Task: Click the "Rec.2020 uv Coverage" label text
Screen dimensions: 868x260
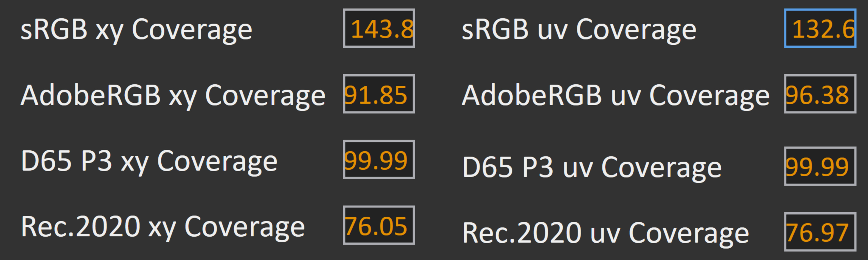Action: click(x=606, y=233)
